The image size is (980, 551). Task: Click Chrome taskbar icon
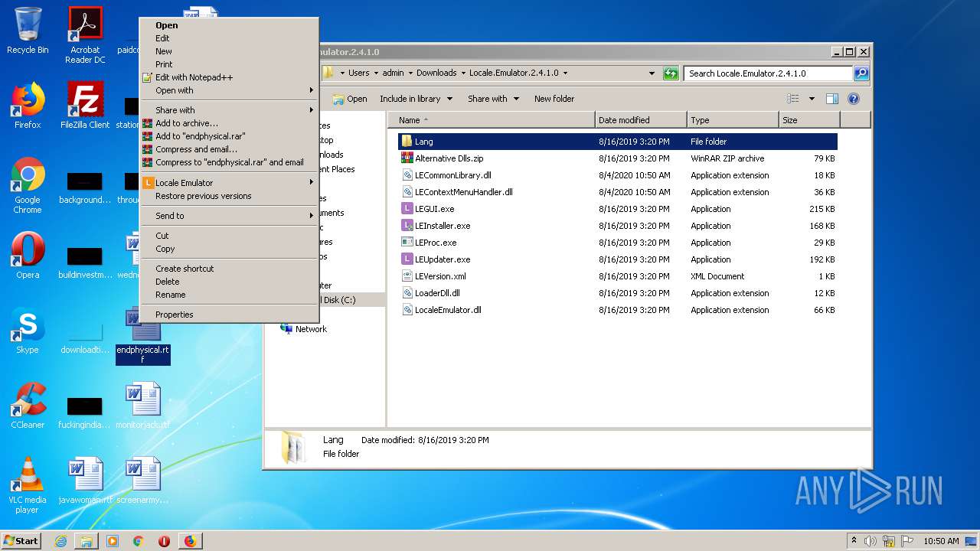click(139, 541)
